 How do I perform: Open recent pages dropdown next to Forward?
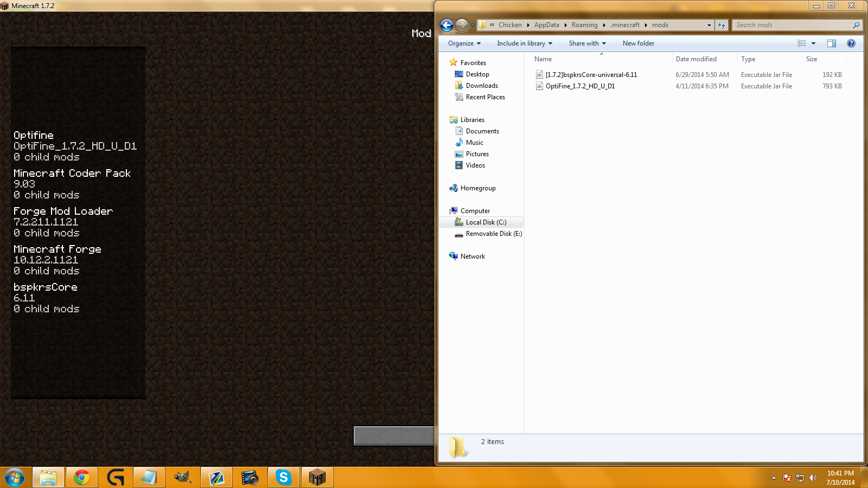[473, 25]
